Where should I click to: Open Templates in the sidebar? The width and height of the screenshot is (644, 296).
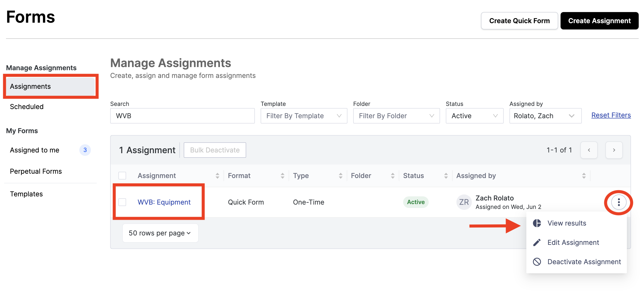click(x=26, y=194)
